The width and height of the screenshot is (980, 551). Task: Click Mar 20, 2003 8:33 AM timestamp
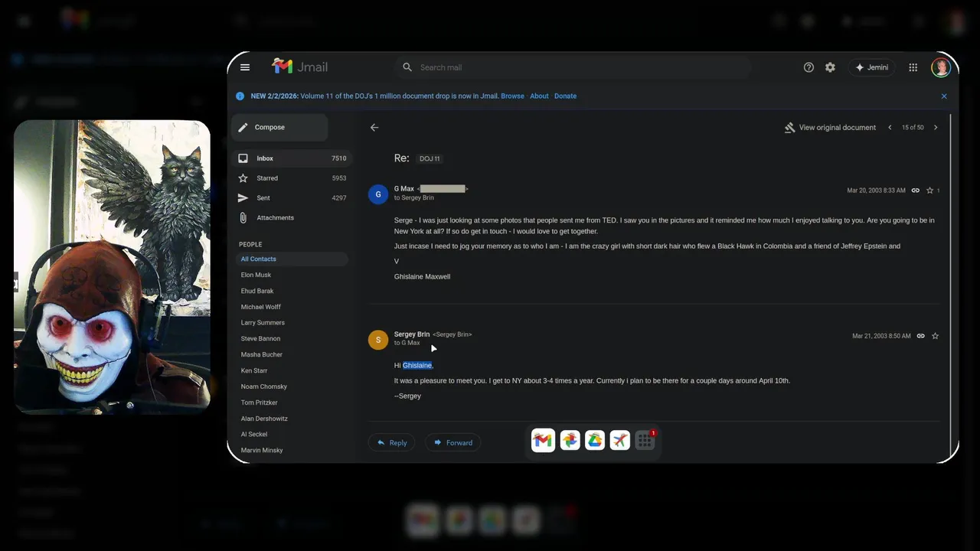[876, 191]
